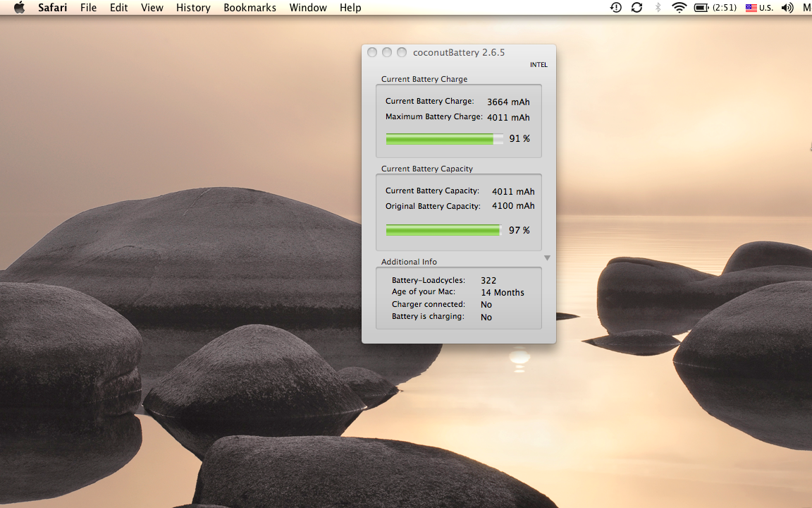This screenshot has height=508, width=812.
Task: Click the coconutBattery 2.6.5 title
Action: pyautogui.click(x=459, y=52)
